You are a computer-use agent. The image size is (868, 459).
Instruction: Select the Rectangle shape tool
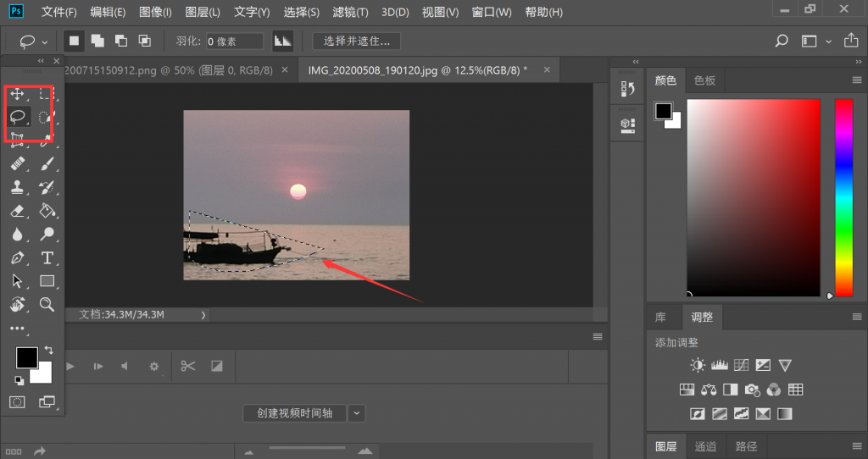[x=47, y=281]
